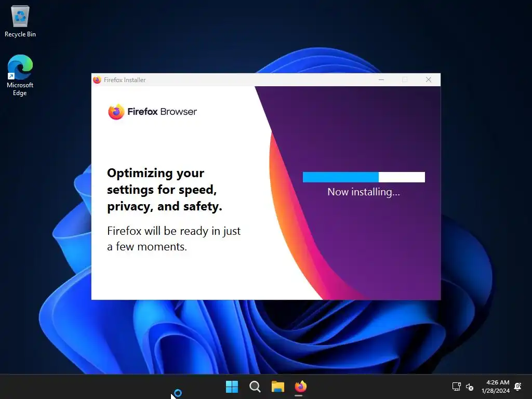
Task: Open the Recycle Bin desktop icon
Action: pyautogui.click(x=20, y=21)
